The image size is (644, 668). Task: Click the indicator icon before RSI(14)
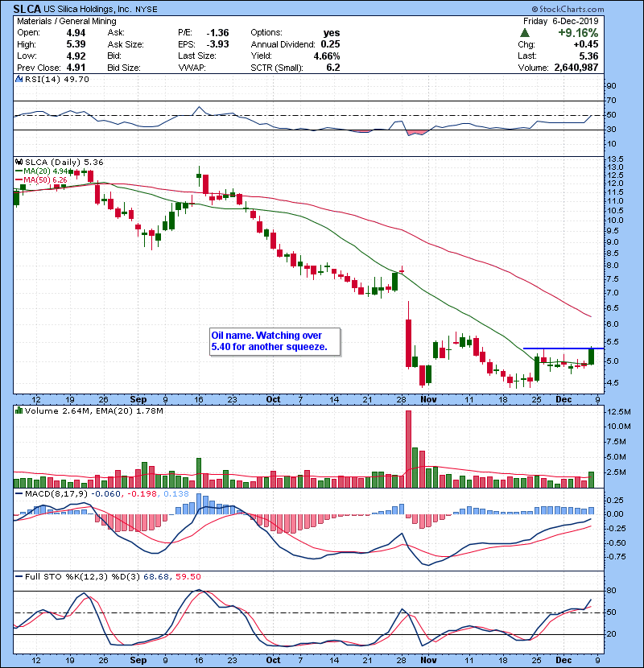(19, 79)
